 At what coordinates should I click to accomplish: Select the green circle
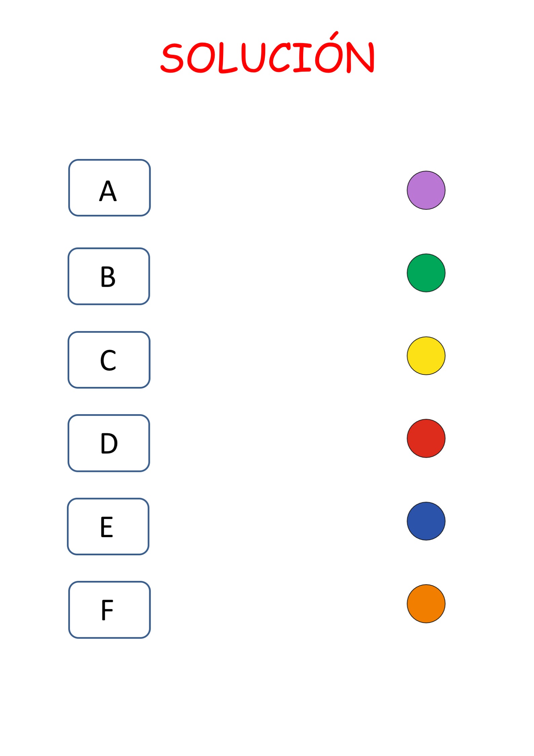pyautogui.click(x=426, y=273)
